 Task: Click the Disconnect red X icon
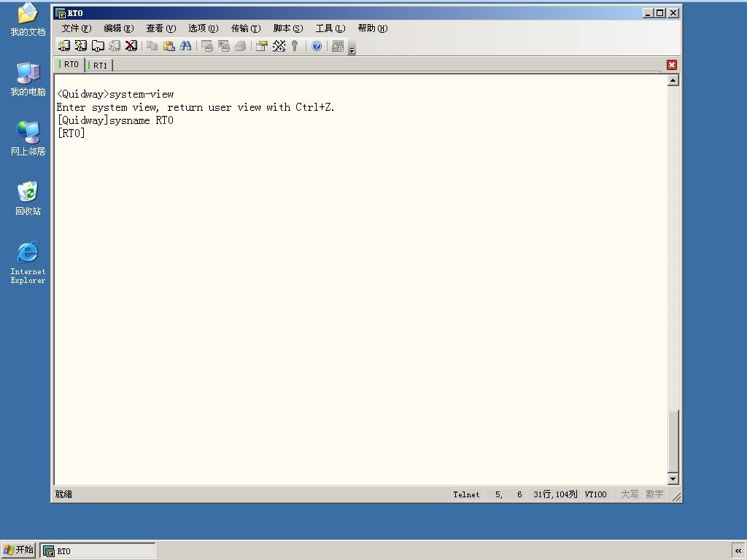point(131,46)
